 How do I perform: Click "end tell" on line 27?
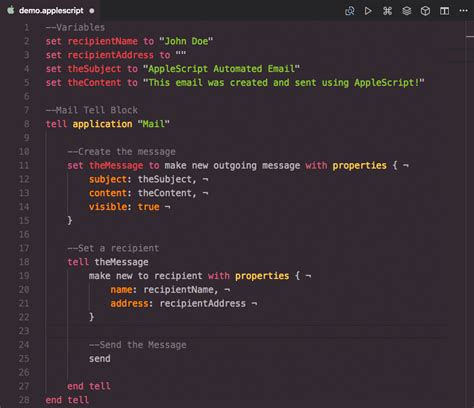89,386
